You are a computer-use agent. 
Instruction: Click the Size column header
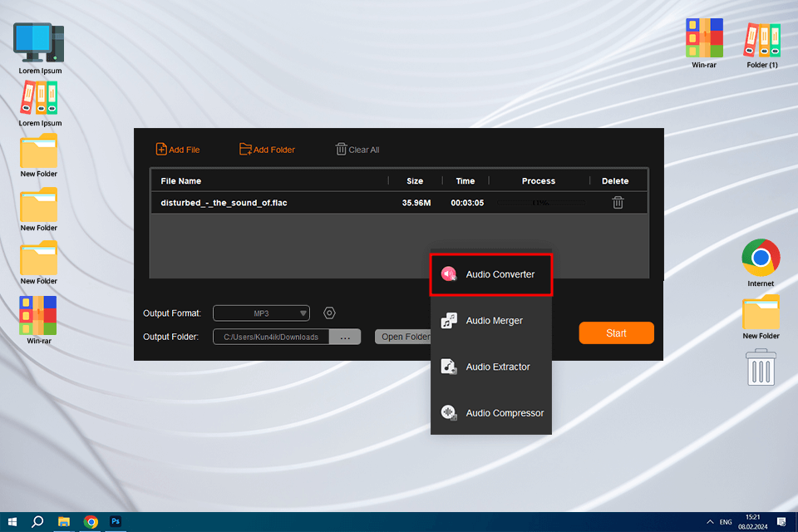coord(415,180)
